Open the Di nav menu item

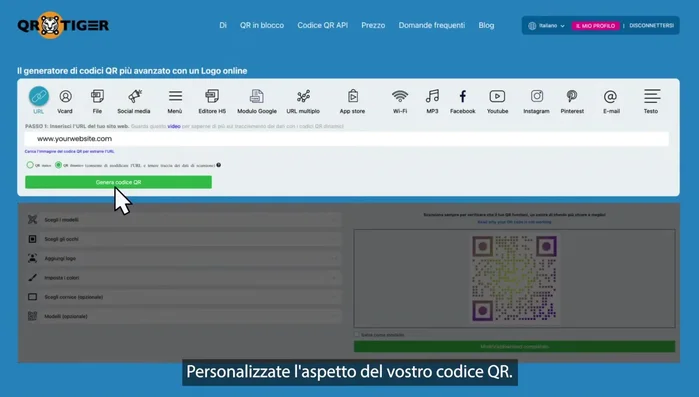pyautogui.click(x=223, y=25)
